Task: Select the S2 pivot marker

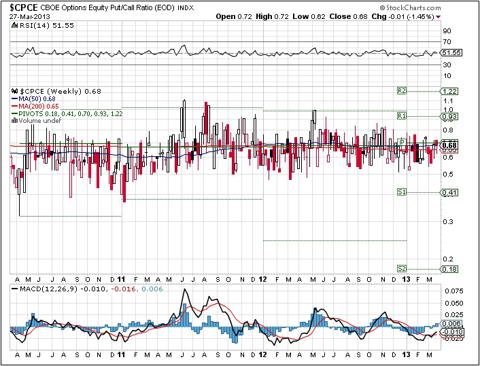Action: [402, 268]
